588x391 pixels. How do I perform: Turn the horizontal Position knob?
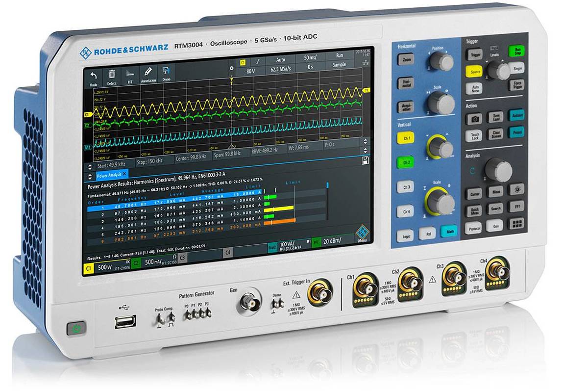click(x=441, y=61)
